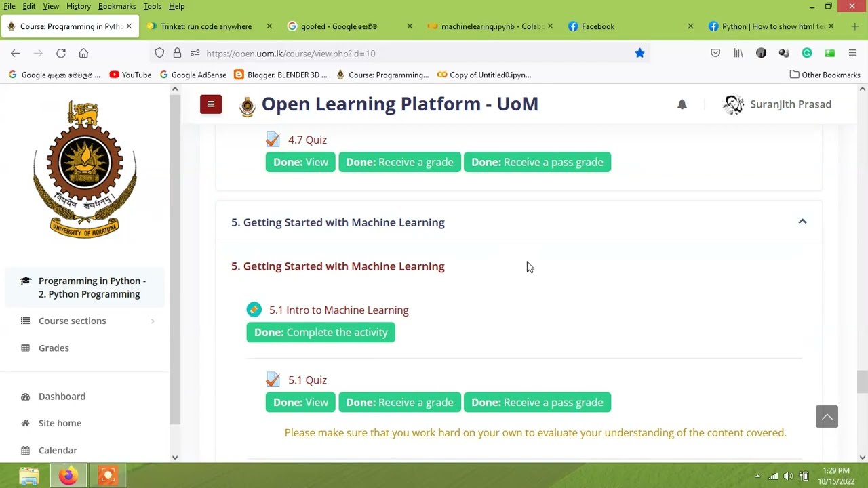
Task: Open File Explorer from the taskbar
Action: (x=28, y=476)
